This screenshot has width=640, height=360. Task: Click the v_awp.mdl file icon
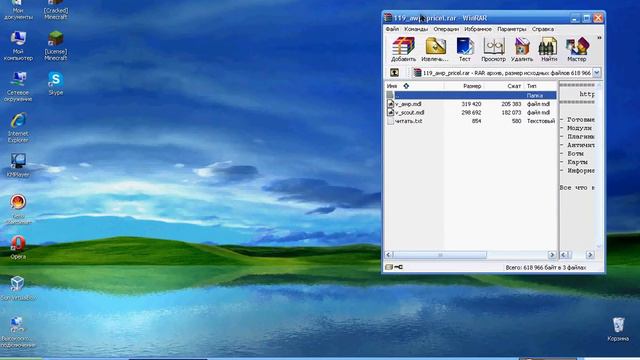point(391,104)
